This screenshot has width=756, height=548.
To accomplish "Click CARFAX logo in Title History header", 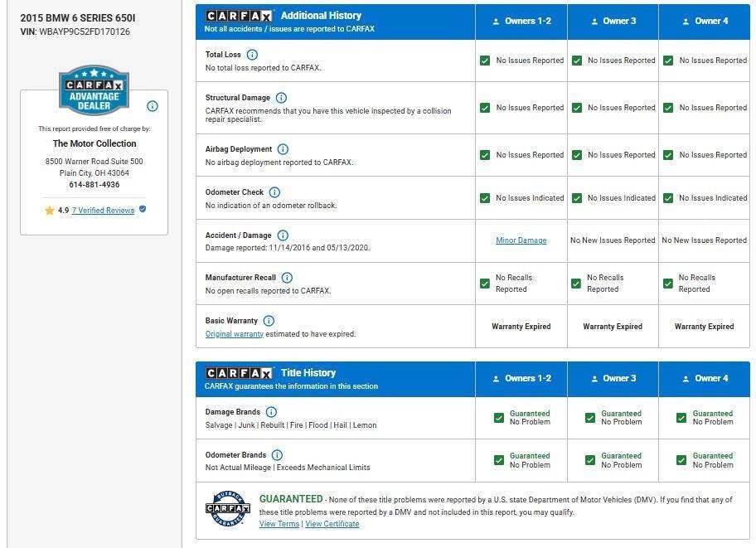I will 239,373.
